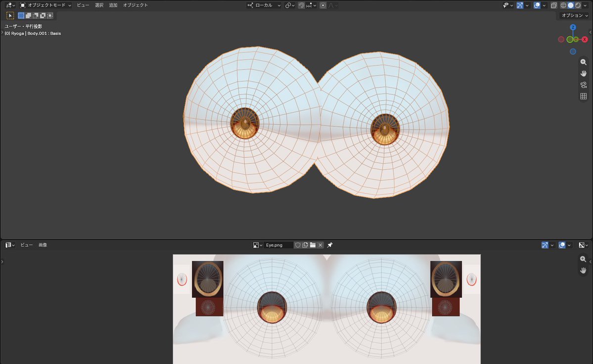The height and width of the screenshot is (364, 593).
Task: Open object type visibility dropdown
Action: 507,5
